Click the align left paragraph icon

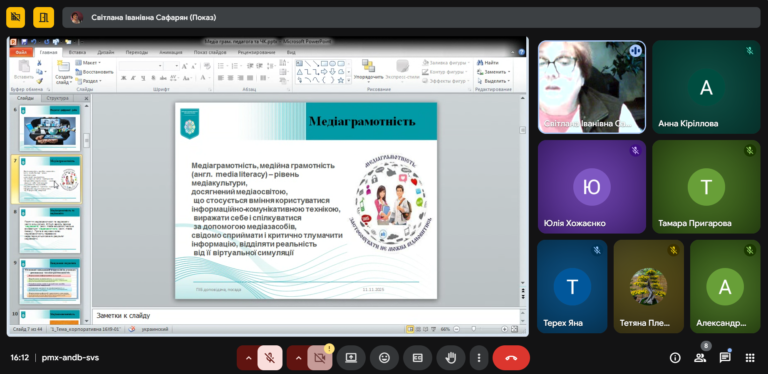coord(221,78)
